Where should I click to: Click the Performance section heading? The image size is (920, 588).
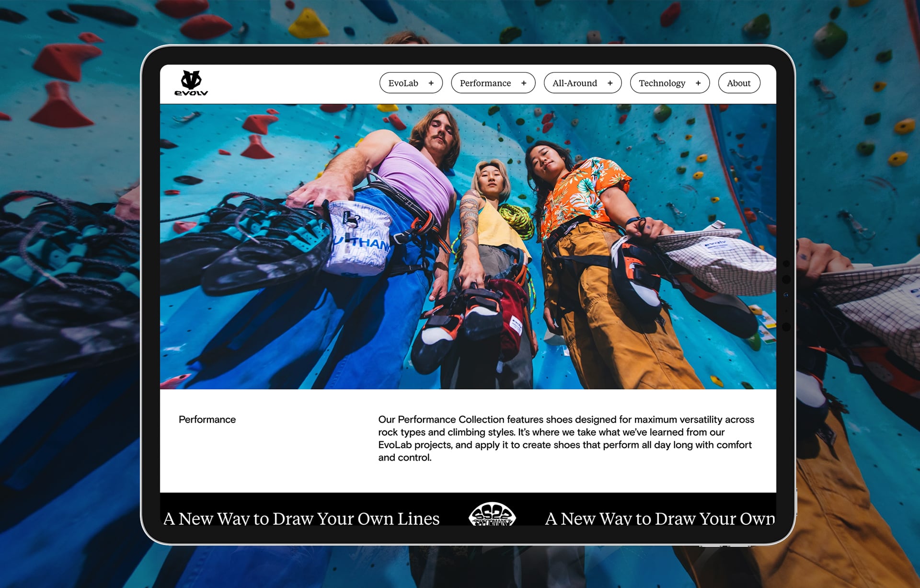pyautogui.click(x=207, y=420)
